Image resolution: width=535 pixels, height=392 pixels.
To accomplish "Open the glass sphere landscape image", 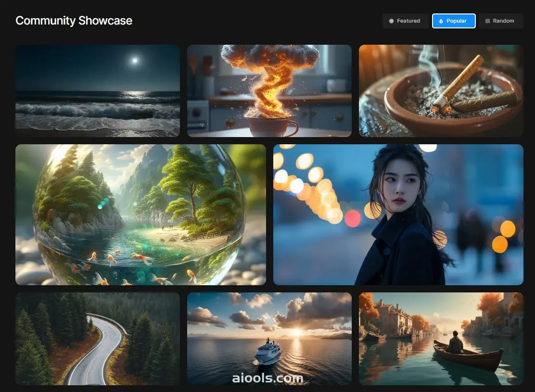I will tap(140, 215).
